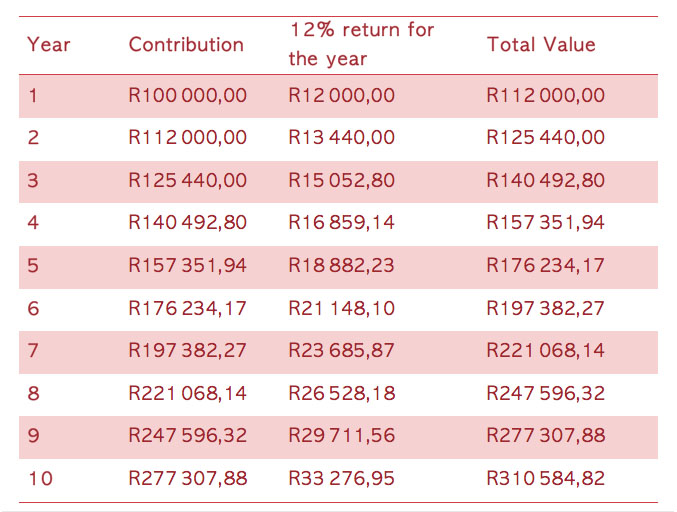
Task: Select the R33 276,95 return cell
Action: 341,478
